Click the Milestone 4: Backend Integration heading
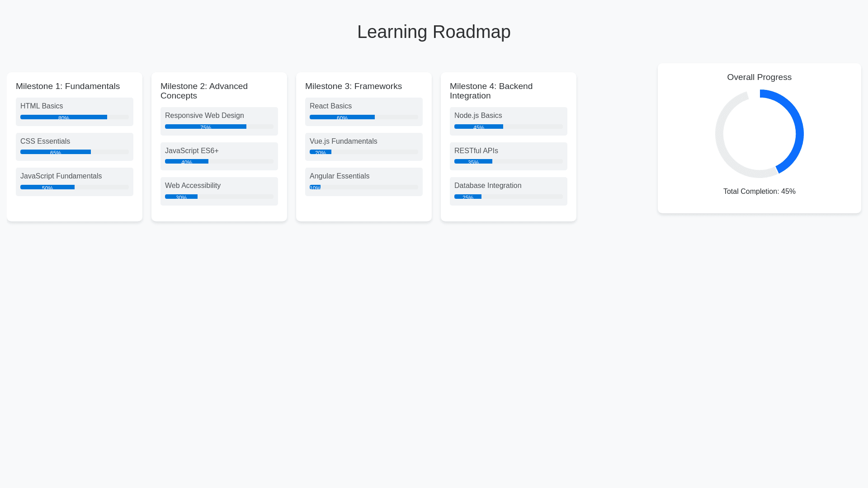The image size is (868, 488). pyautogui.click(x=491, y=91)
